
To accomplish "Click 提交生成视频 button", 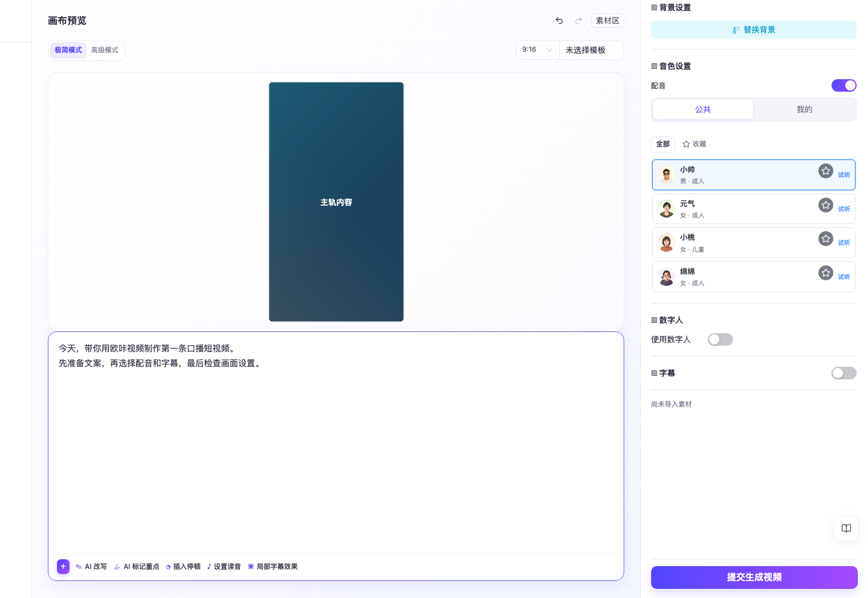I will tap(754, 577).
